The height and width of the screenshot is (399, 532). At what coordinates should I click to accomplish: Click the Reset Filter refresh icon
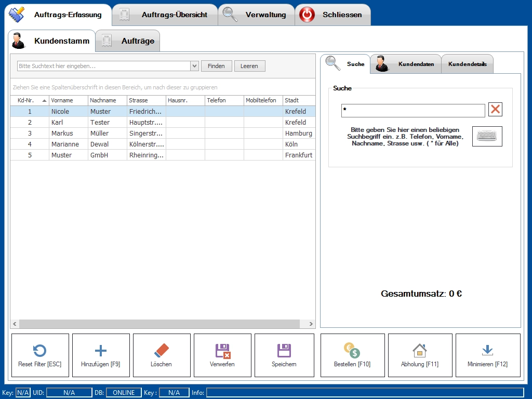pos(39,350)
